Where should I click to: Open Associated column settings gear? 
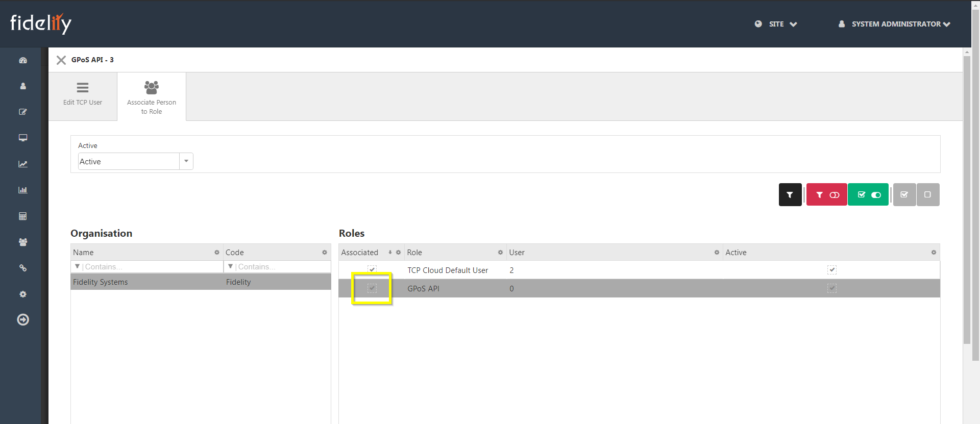tap(399, 253)
